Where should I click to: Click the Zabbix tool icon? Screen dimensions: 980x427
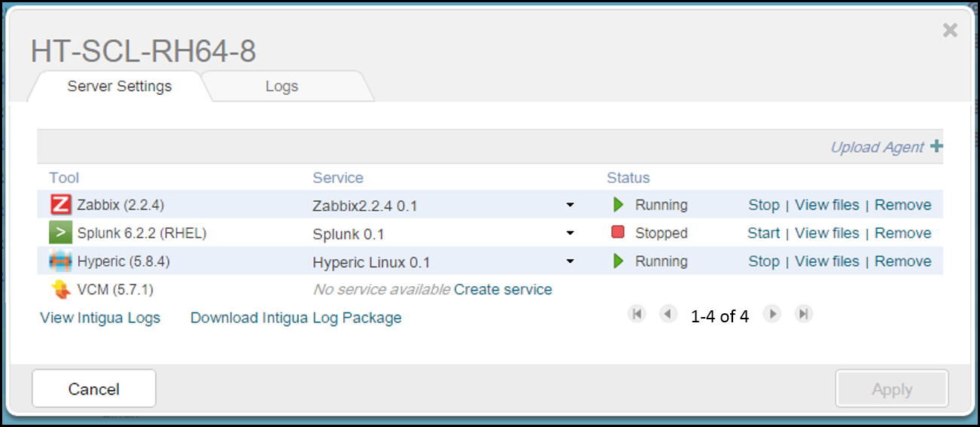click(60, 205)
